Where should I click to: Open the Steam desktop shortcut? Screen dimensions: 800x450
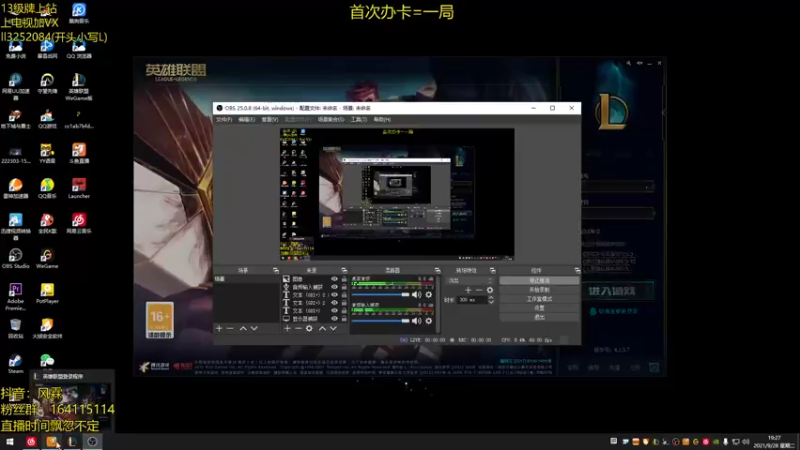pos(15,364)
